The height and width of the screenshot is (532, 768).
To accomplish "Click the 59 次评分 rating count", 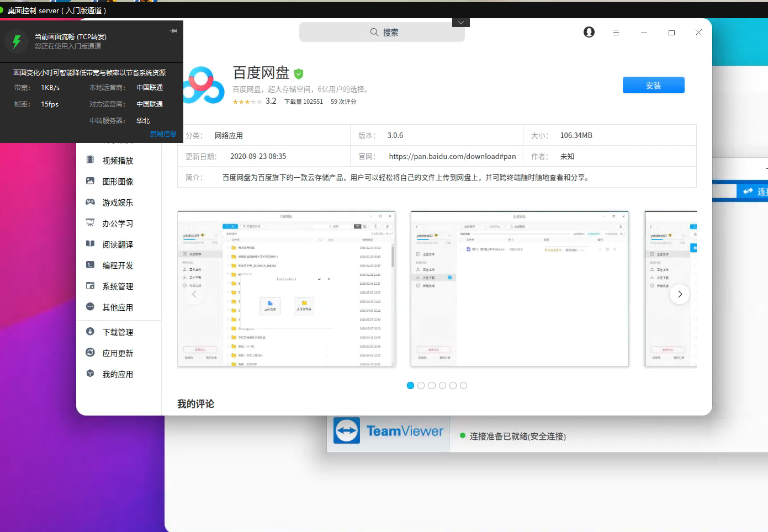I will point(343,102).
